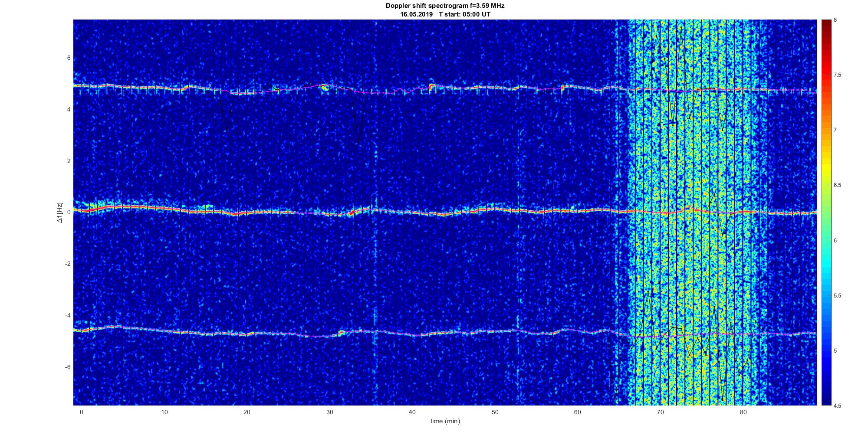Click y-axis tick label '0'
This screenshot has height=435, width=868.
(69, 213)
